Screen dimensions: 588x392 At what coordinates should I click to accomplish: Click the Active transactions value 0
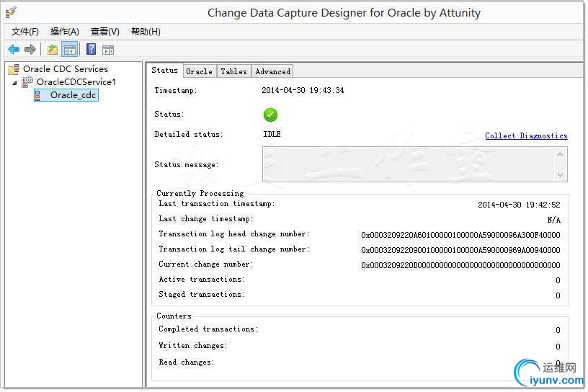(558, 280)
